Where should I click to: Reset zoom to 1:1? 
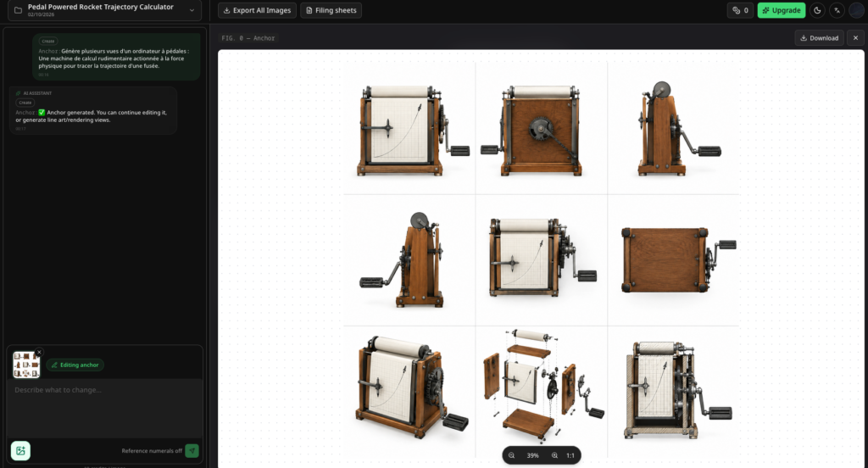coord(570,455)
